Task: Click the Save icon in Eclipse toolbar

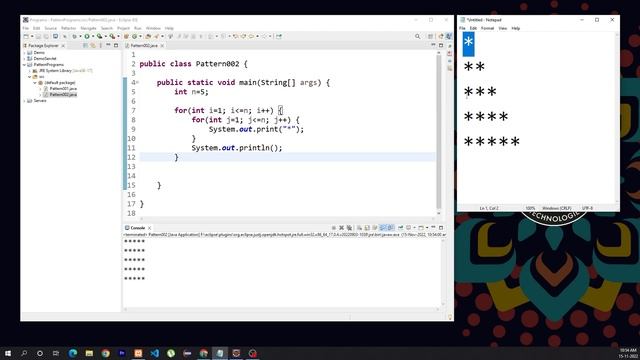Action: point(38,36)
